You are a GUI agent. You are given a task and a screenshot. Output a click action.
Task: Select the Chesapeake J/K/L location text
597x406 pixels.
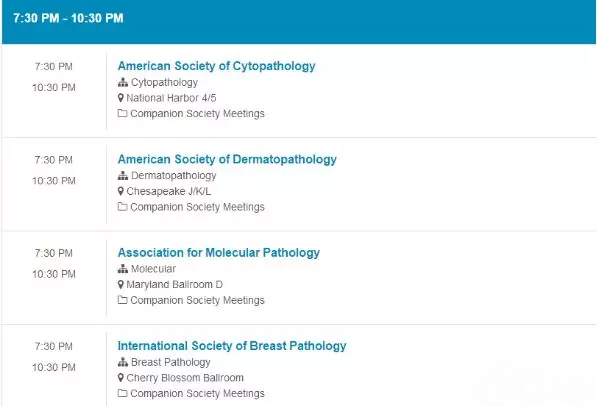(x=168, y=191)
